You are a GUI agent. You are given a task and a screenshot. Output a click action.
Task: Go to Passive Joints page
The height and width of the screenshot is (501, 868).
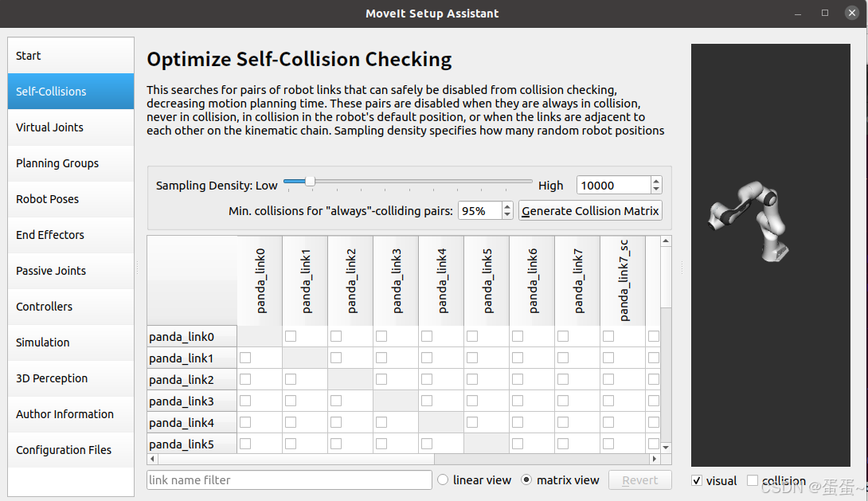71,271
